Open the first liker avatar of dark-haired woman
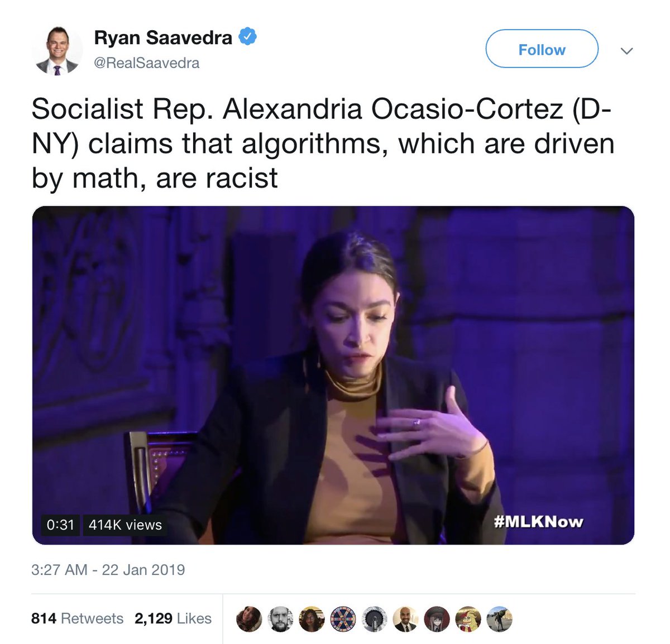670x644 pixels. click(249, 619)
